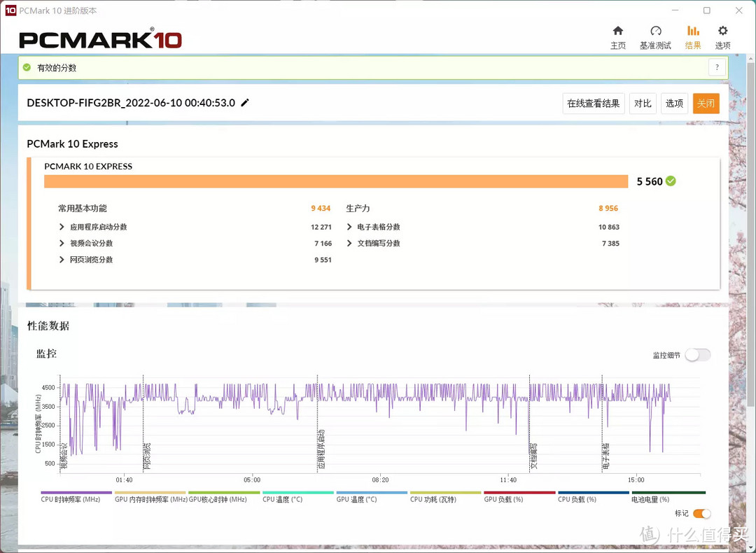Select the CPU 功耗 (瓦特) legend swatch
Viewport: 756px width, 553px height.
pyautogui.click(x=445, y=493)
